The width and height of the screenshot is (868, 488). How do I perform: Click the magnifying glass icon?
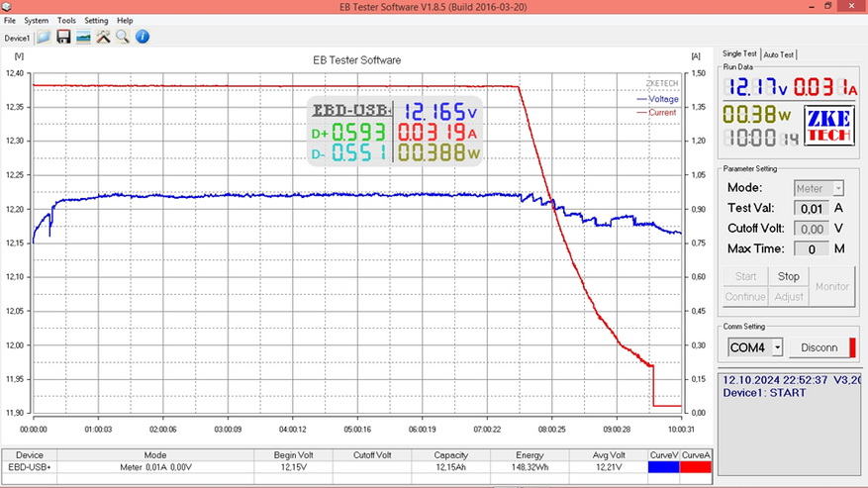coord(123,37)
